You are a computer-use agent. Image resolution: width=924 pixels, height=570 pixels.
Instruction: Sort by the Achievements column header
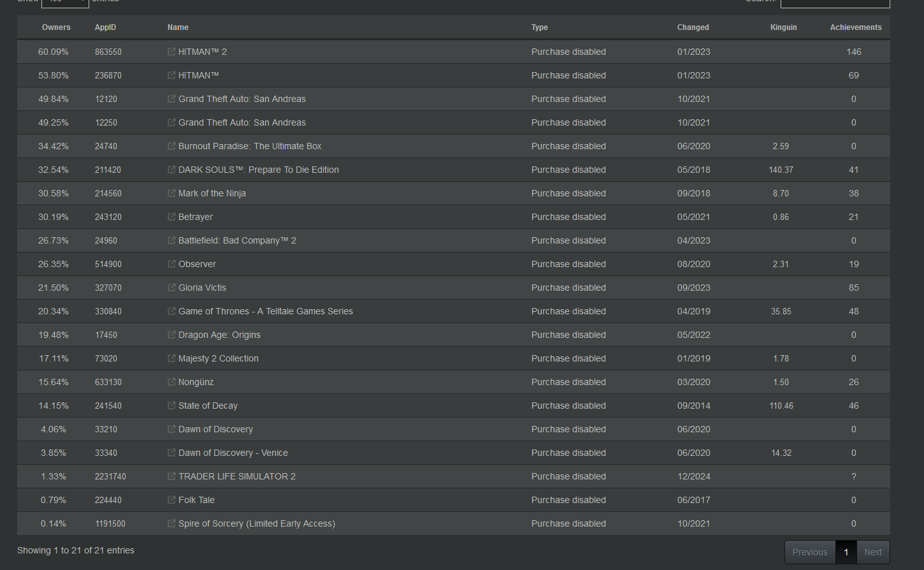click(x=855, y=27)
